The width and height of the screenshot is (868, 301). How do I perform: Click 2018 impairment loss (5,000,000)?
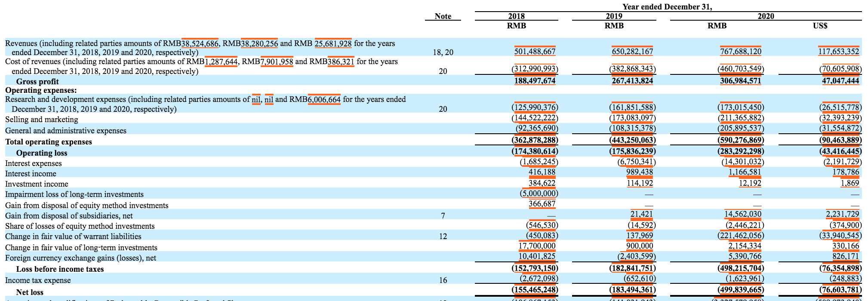pos(538,193)
